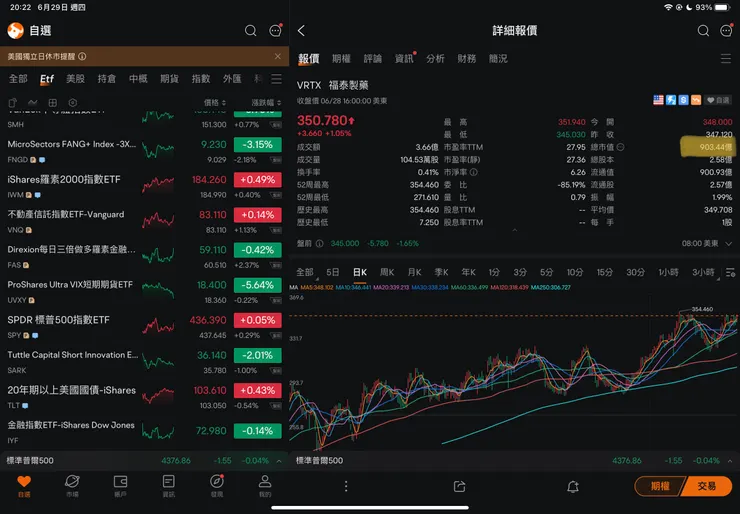Screen dimensions: 740x514
Task: Share the VRTX quote
Action: (459, 487)
